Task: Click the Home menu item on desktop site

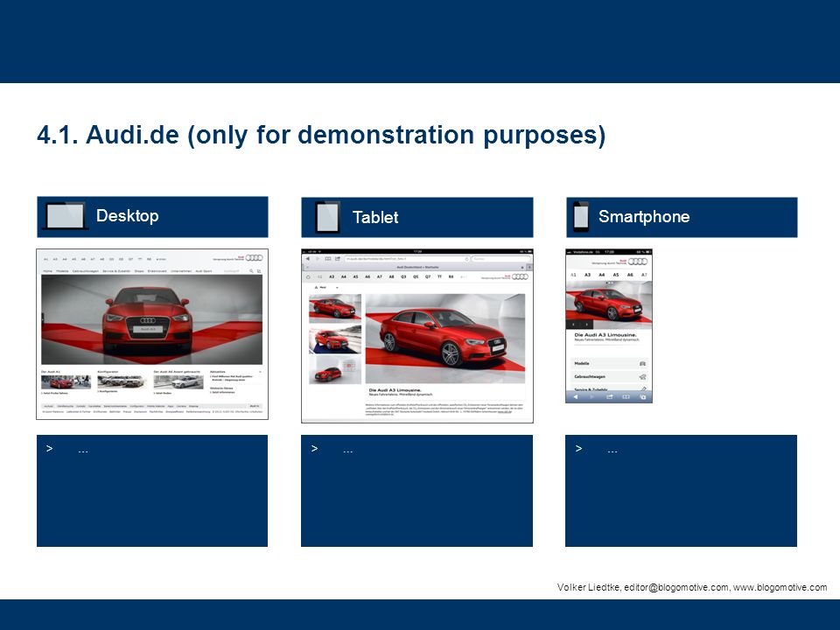Action: coord(47,271)
